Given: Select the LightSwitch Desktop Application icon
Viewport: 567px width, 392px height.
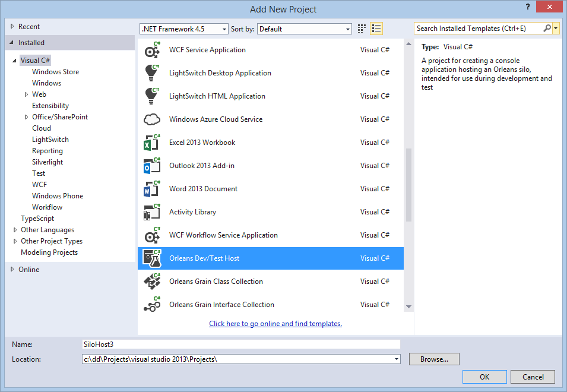Looking at the screenshot, I should coord(152,73).
